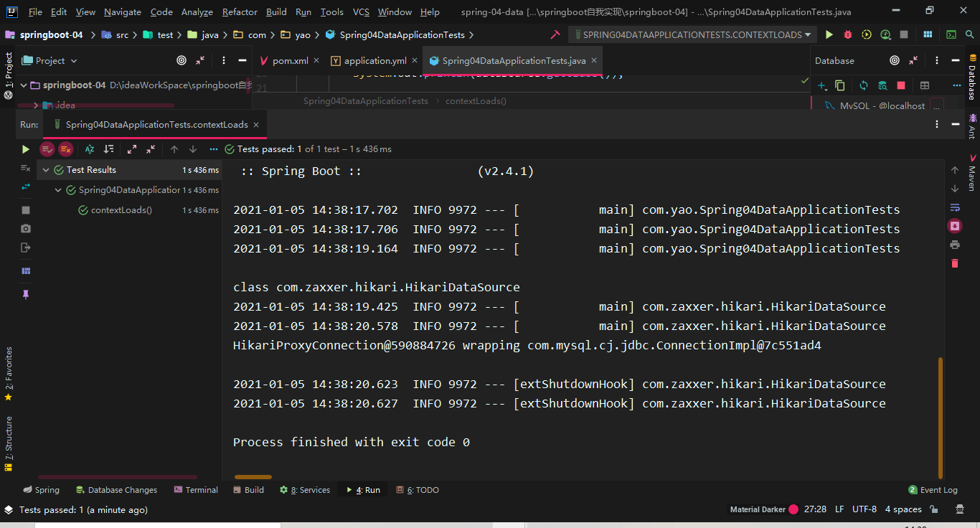The width and height of the screenshot is (980, 528).
Task: Click the contextLoads() breadcrumb
Action: 476,101
